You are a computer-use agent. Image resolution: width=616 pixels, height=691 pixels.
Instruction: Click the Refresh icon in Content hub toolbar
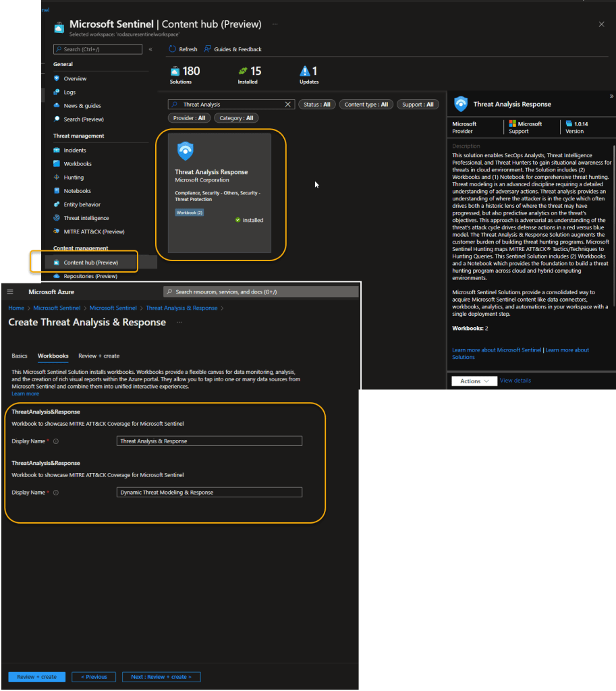click(172, 49)
